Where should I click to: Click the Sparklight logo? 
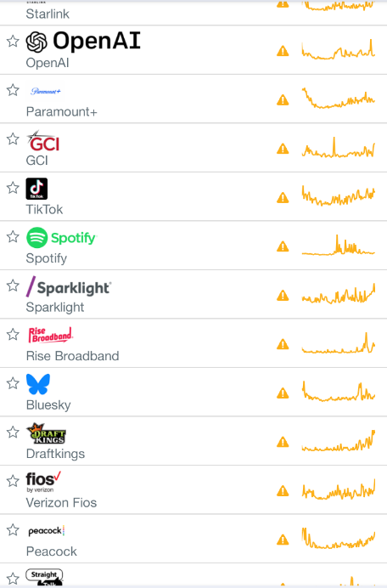point(69,287)
